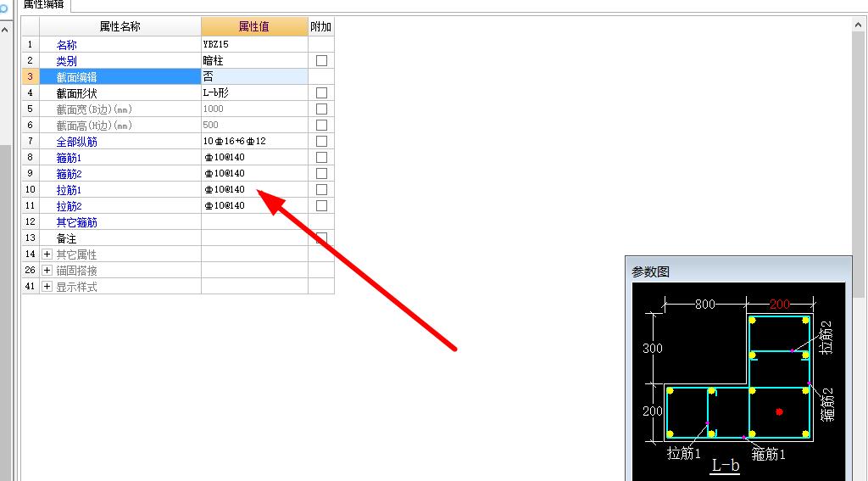Edit the 箍筋2 value cell
868x481 pixels.
(254, 173)
